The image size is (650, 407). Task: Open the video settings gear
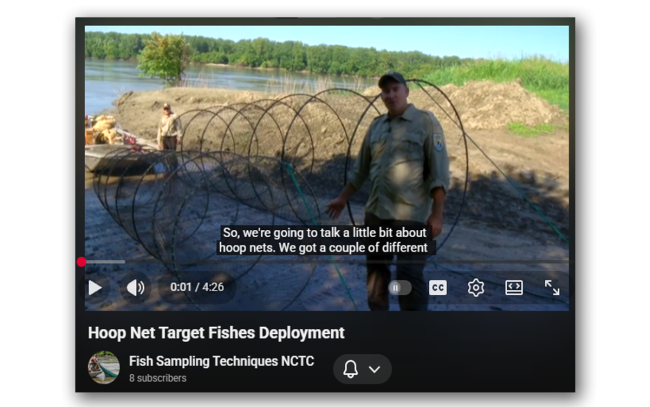(476, 287)
